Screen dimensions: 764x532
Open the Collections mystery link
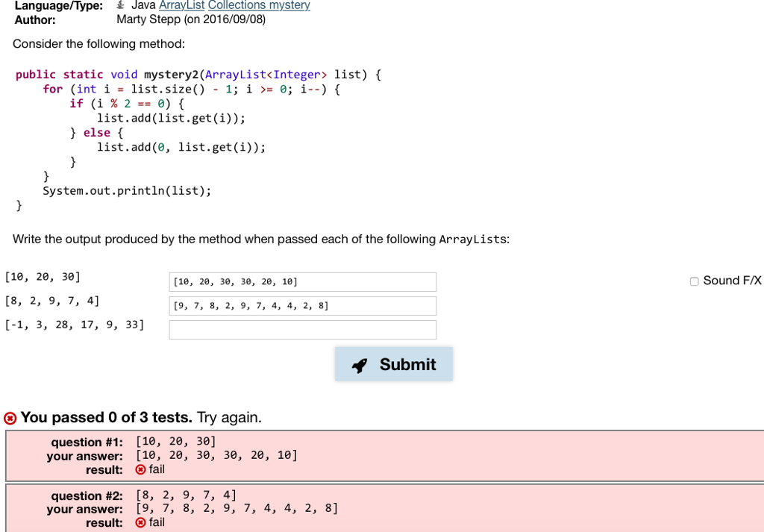click(x=258, y=5)
